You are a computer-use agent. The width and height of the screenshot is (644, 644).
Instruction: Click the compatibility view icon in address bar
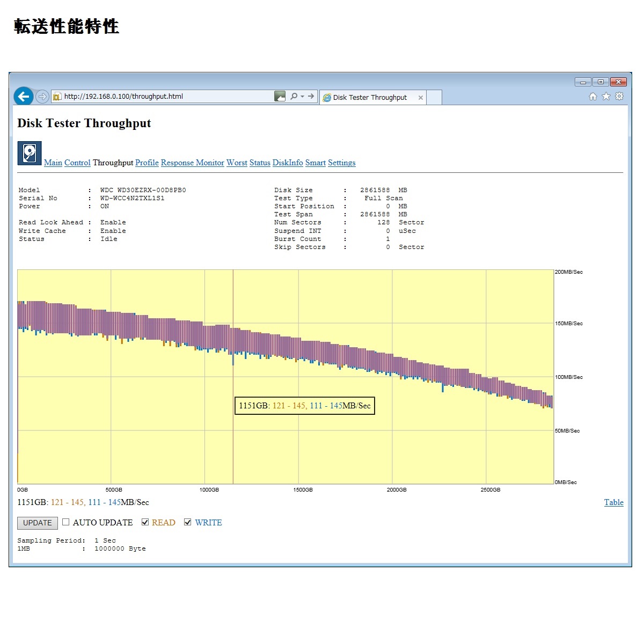coord(280,97)
